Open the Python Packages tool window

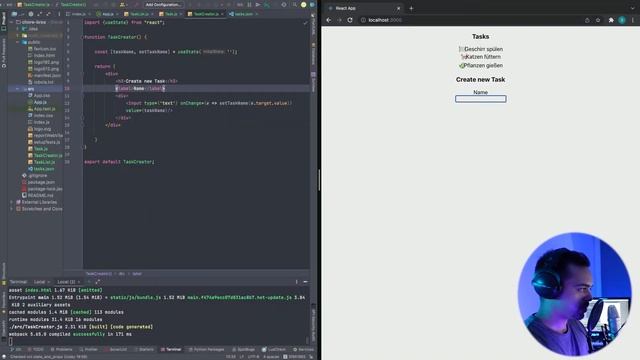coord(206,349)
